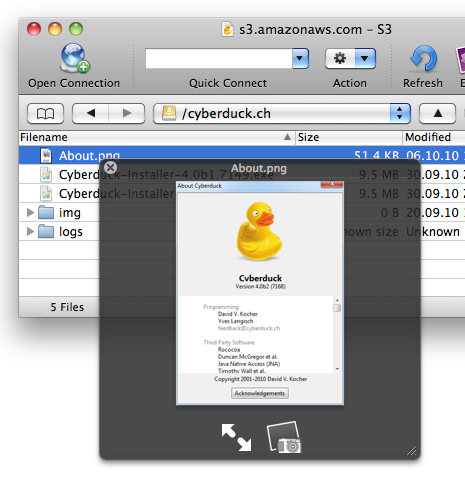Open the Action gear menu

(350, 58)
